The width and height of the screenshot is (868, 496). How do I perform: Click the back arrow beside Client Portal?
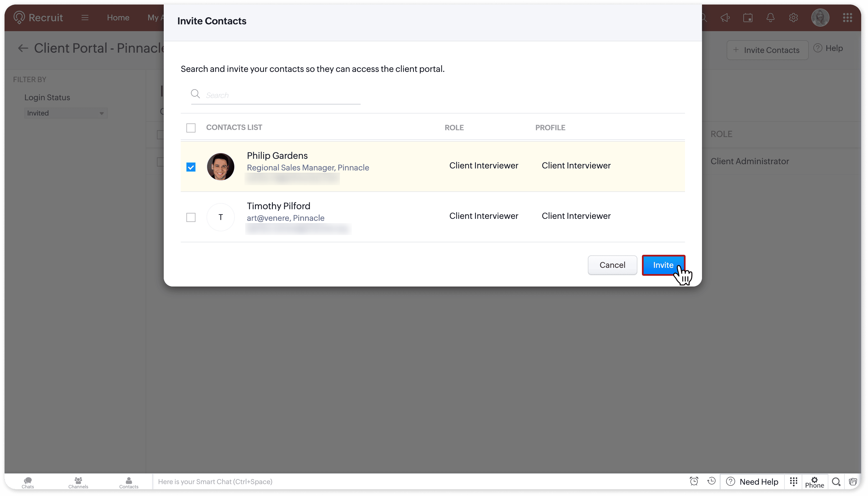23,48
